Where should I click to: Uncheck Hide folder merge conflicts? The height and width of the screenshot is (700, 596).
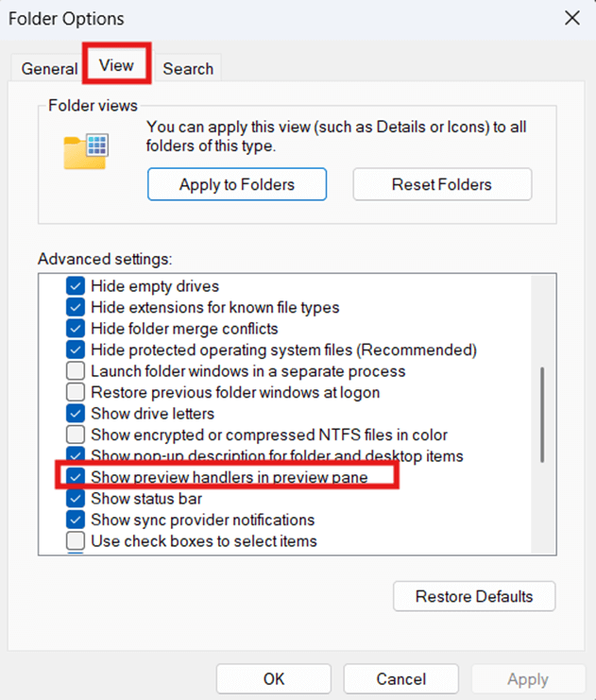tap(76, 329)
